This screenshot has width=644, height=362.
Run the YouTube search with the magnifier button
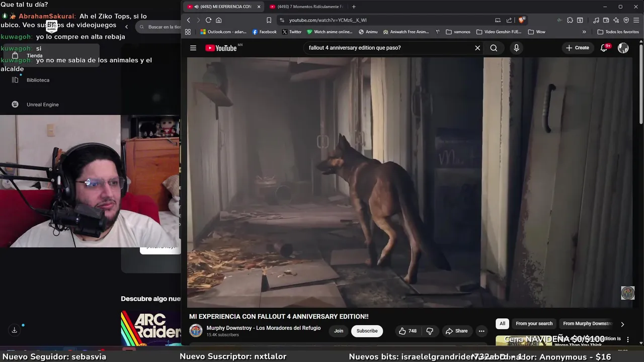coord(494,48)
